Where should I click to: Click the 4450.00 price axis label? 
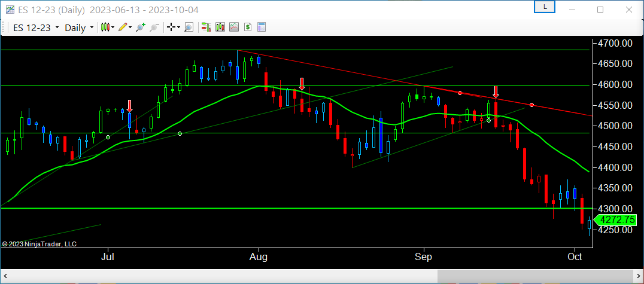tap(616, 147)
